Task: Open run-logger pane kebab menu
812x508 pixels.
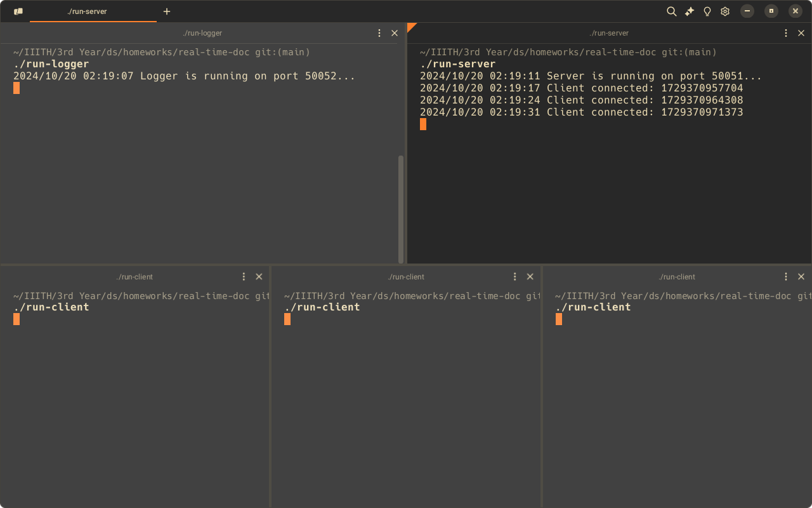Action: [x=379, y=33]
